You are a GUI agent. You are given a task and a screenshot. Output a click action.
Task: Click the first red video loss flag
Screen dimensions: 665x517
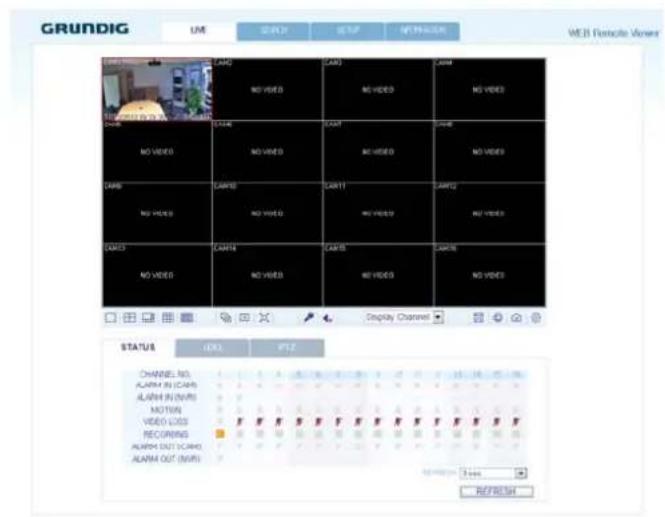point(240,422)
